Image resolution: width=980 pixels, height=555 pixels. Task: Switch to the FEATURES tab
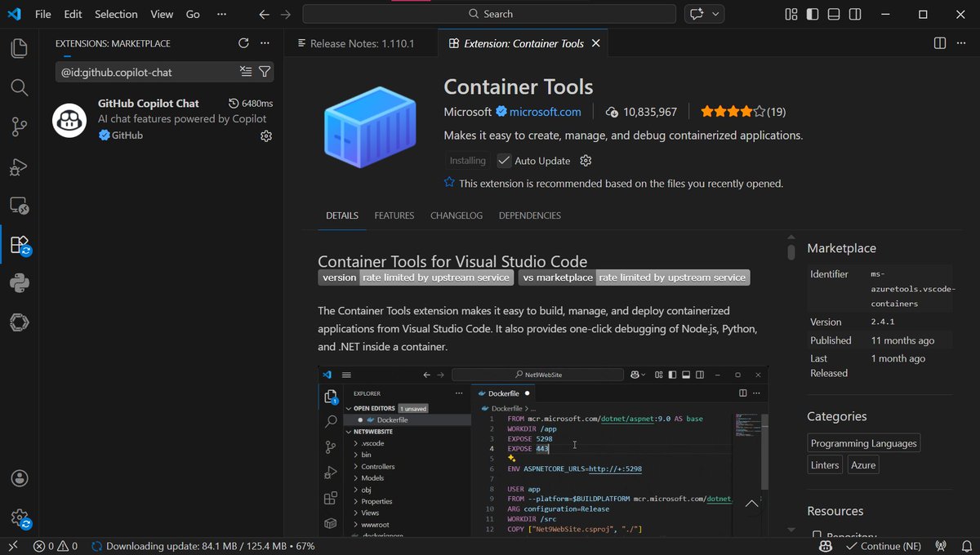(x=394, y=215)
